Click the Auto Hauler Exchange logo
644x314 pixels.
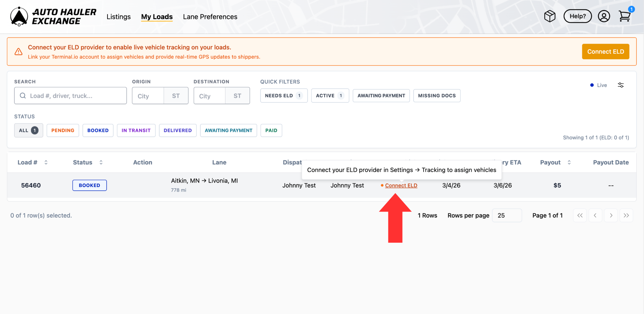[x=53, y=16]
